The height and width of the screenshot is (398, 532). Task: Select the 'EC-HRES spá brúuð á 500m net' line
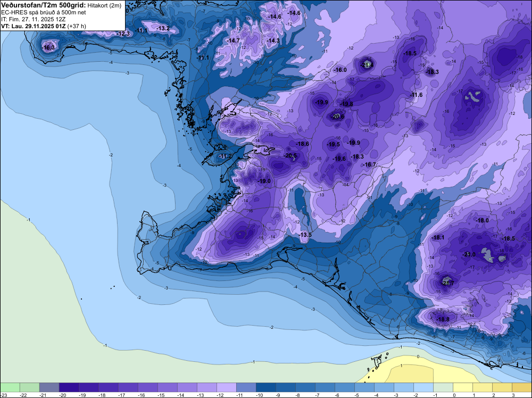[44, 12]
